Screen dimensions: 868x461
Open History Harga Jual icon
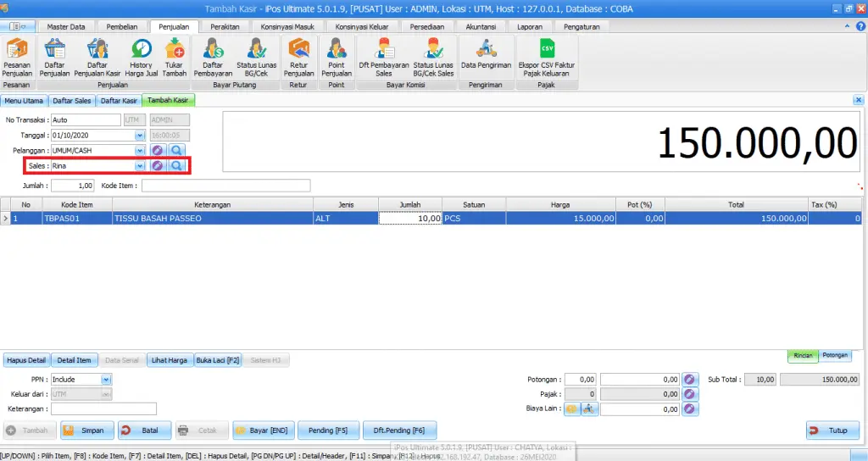tap(142, 58)
